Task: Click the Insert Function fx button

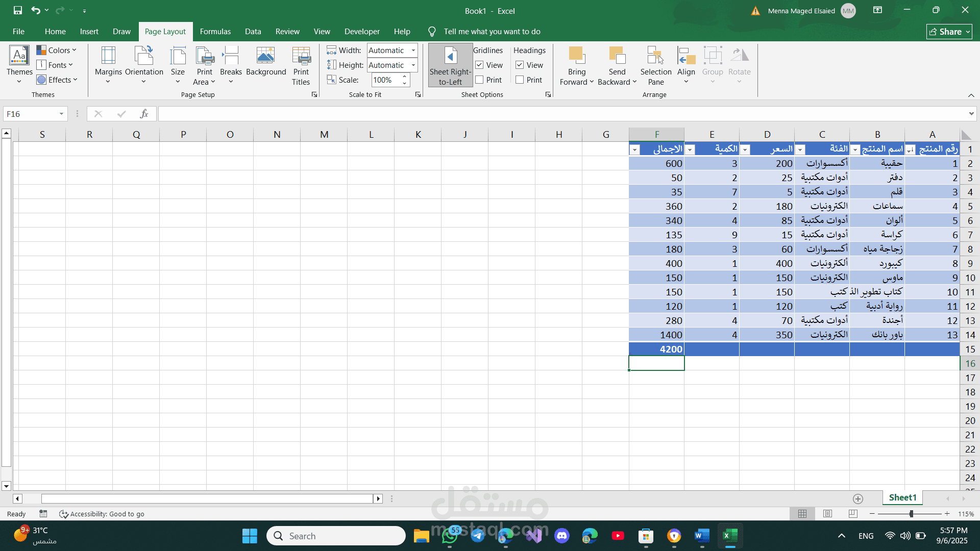Action: [x=144, y=114]
